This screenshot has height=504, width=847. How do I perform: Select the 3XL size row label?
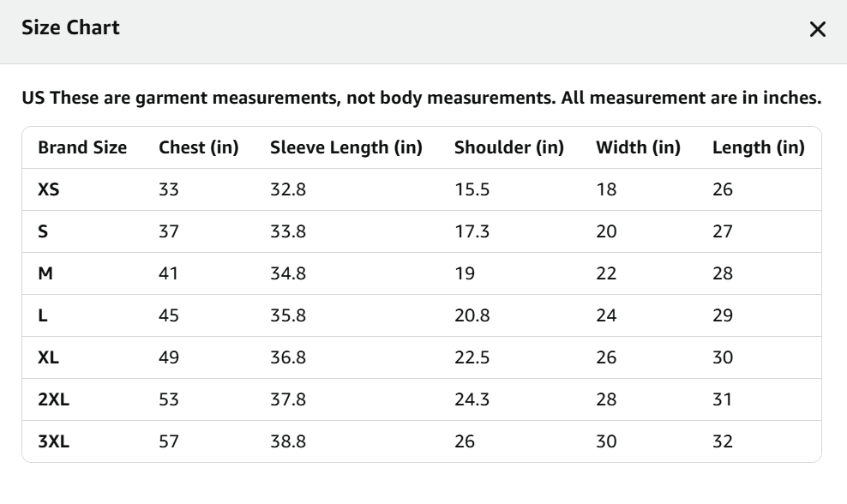(x=53, y=441)
